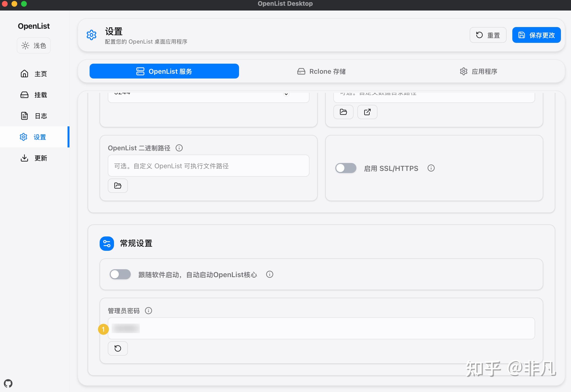Toggle 启用 SSL/HTTPS switch
The image size is (571, 392).
click(x=346, y=168)
